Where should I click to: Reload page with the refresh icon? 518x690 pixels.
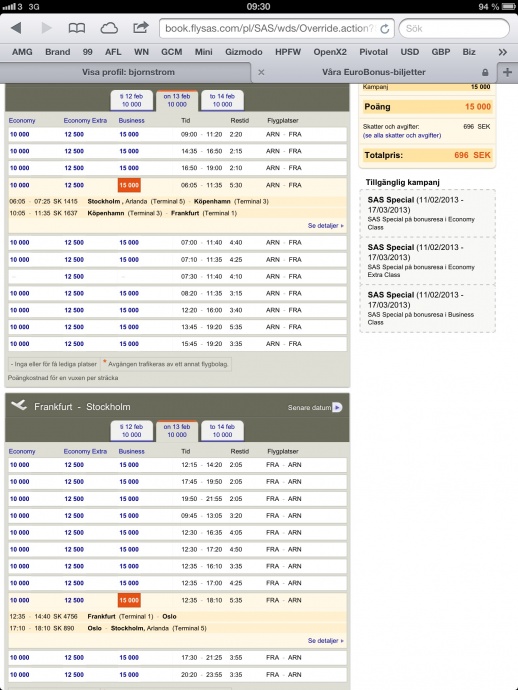click(385, 29)
